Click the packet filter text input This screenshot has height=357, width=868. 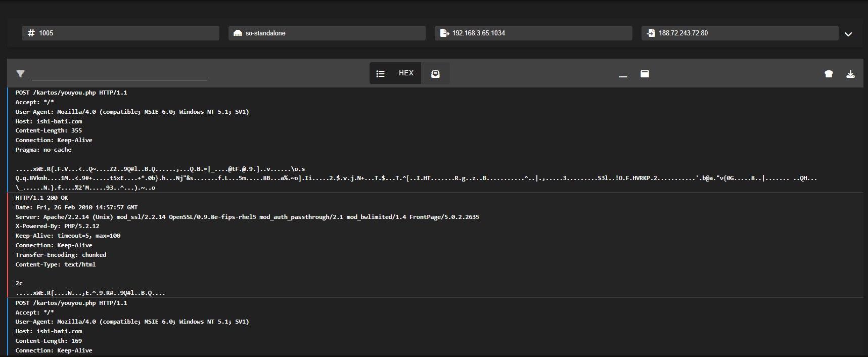click(119, 74)
